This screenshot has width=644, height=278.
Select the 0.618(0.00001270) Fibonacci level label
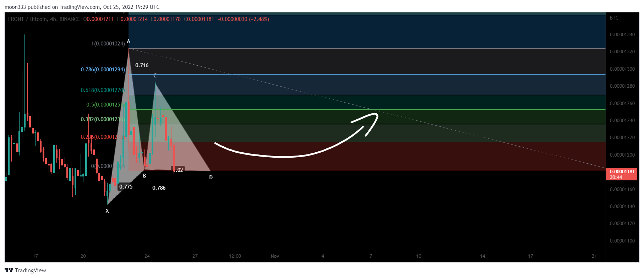(x=103, y=90)
